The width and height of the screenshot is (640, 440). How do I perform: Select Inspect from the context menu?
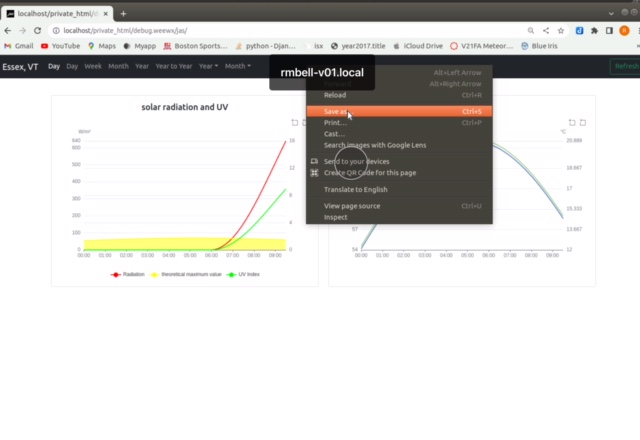click(335, 217)
